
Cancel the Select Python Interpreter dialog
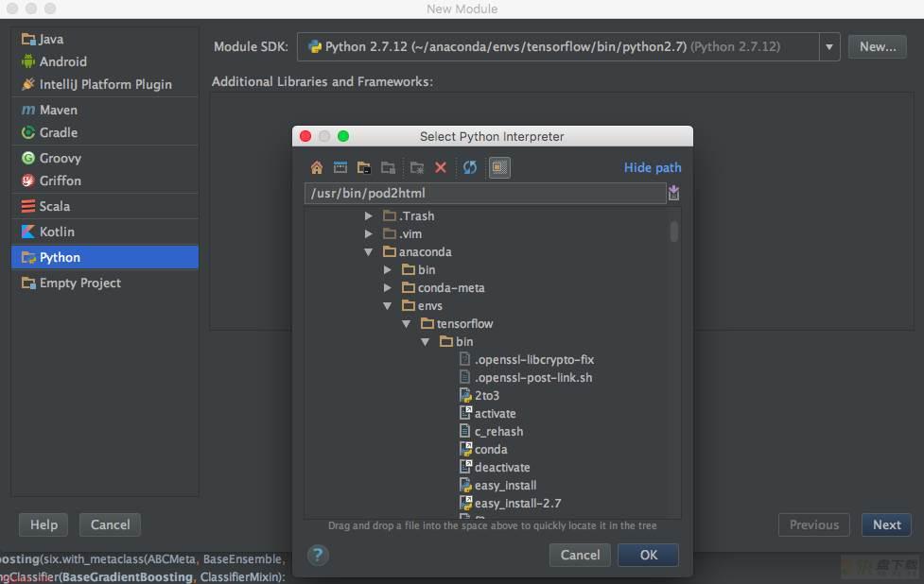[580, 555]
